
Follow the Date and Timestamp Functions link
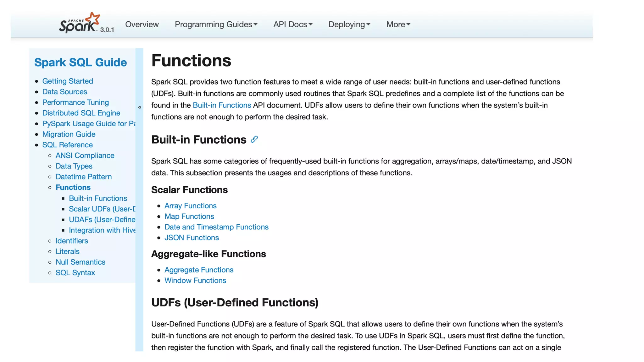pyautogui.click(x=216, y=227)
